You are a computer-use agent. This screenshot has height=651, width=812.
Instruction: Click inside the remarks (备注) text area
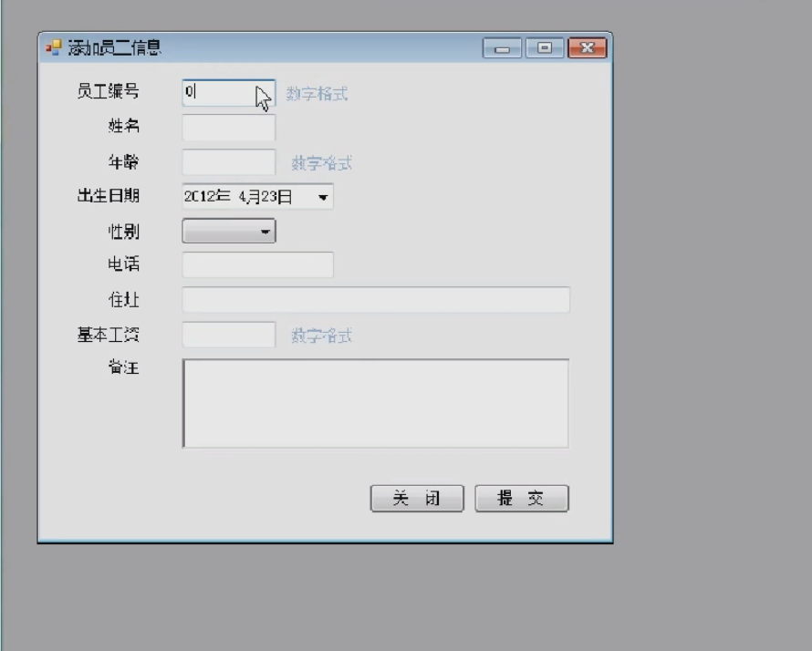click(376, 403)
